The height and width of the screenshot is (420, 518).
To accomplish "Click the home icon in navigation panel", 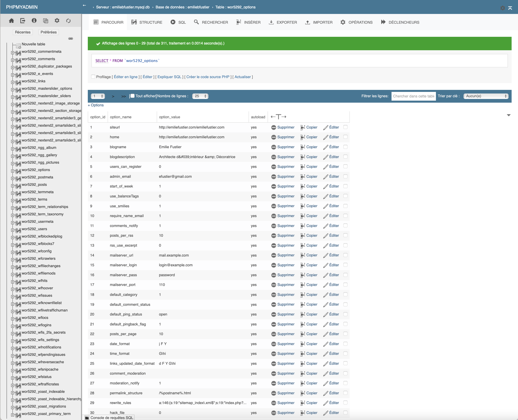I will click(x=11, y=21).
